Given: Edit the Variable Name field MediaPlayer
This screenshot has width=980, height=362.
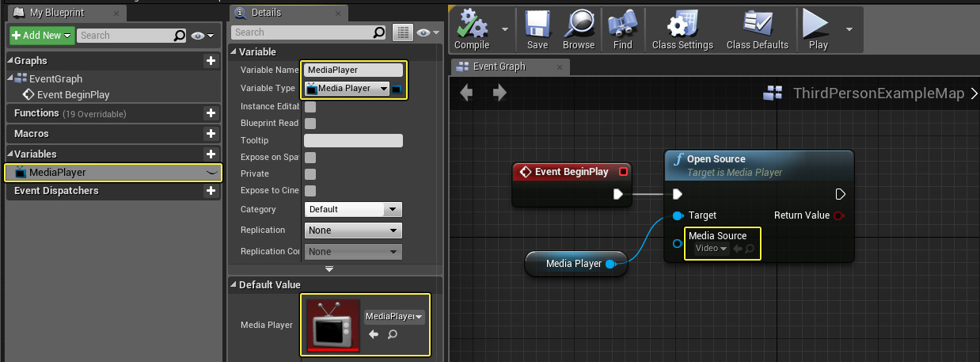Looking at the screenshot, I should coord(354,70).
